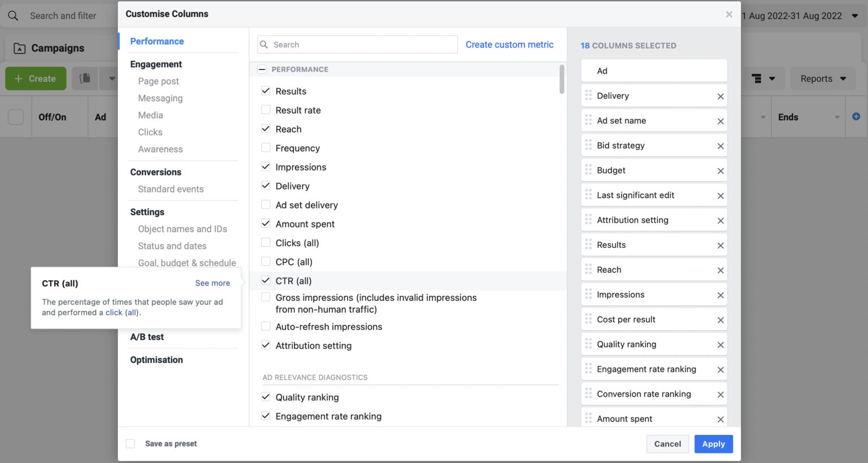The height and width of the screenshot is (463, 868).
Task: Uncheck the Reach metric
Action: pyautogui.click(x=266, y=129)
